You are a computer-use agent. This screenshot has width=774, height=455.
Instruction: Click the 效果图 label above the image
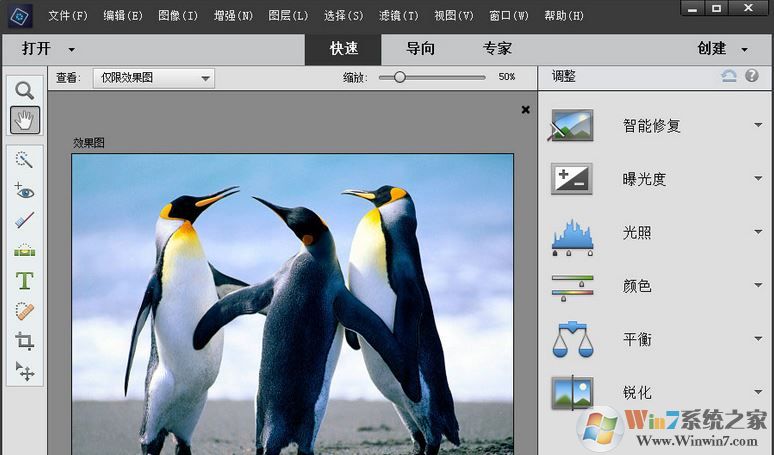[89, 143]
